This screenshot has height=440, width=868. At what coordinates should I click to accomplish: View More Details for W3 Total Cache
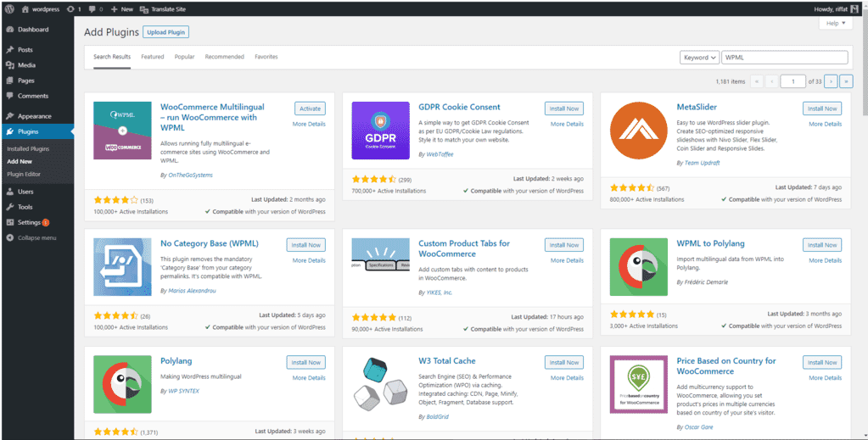click(x=567, y=378)
